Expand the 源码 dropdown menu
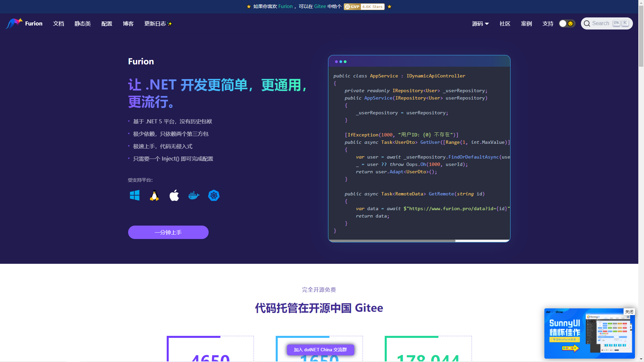The image size is (644, 362). point(480,23)
